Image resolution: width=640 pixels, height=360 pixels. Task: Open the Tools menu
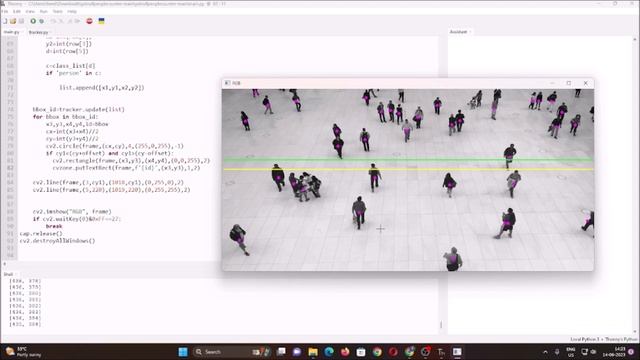58,11
